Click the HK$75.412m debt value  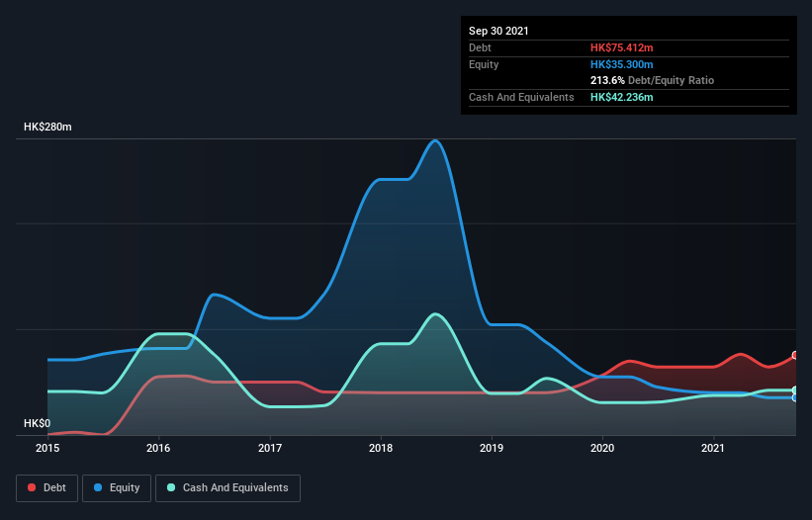coord(621,47)
